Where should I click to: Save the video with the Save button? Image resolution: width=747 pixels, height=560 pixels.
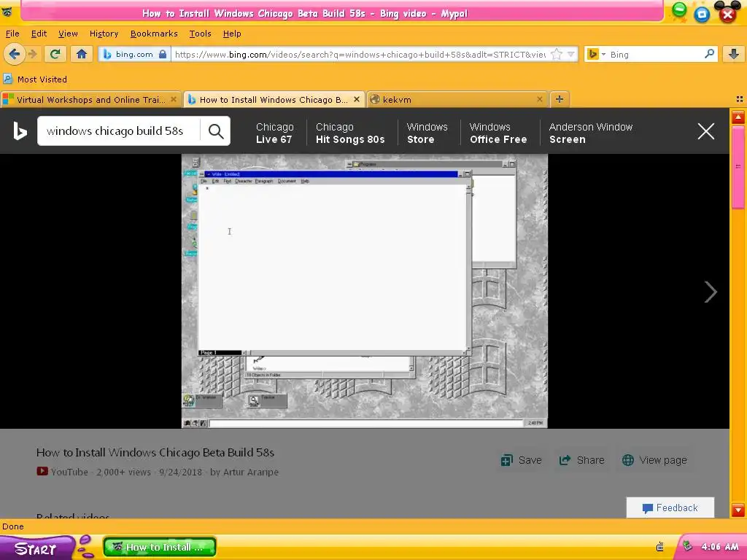(x=521, y=460)
